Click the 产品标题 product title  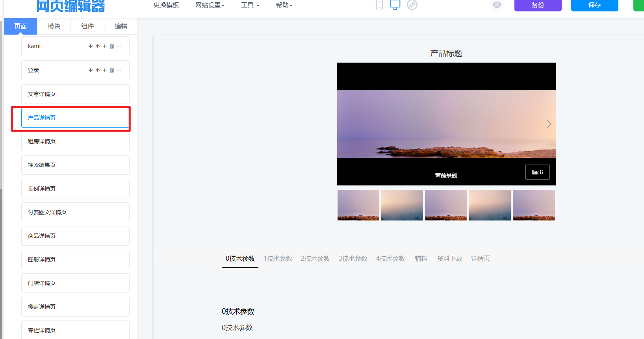point(446,53)
